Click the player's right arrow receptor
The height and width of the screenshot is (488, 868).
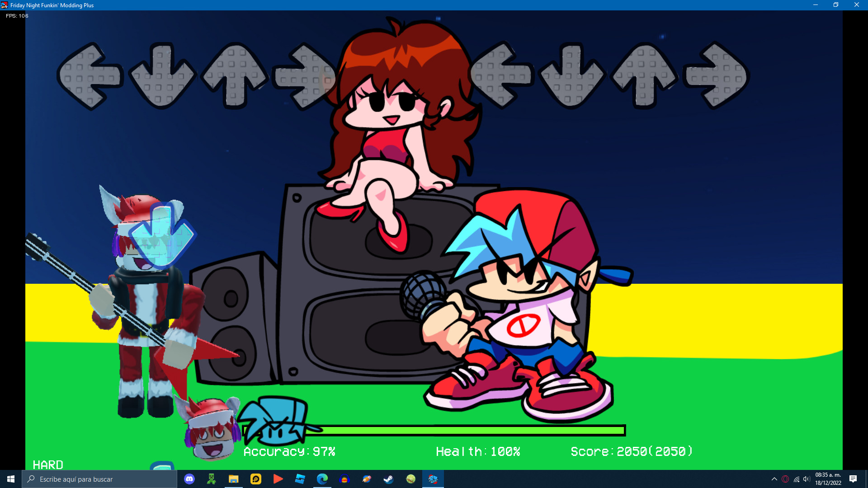(716, 75)
